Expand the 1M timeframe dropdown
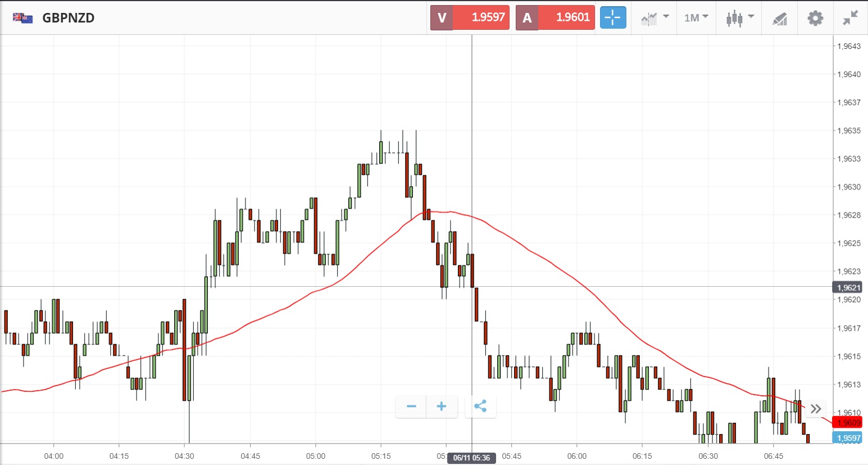Viewport: 868px width, 465px height. click(x=696, y=18)
